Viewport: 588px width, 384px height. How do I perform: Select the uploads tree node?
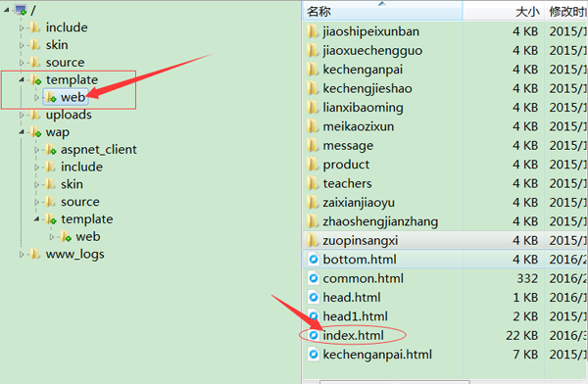[x=69, y=115]
